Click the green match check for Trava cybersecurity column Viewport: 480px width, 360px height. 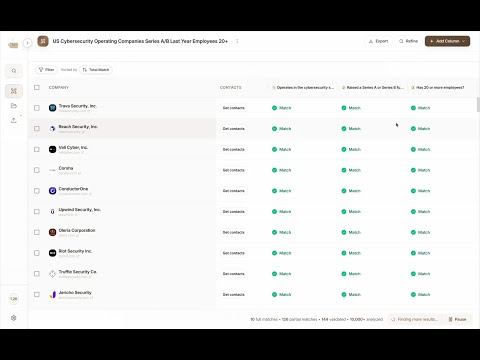274,108
